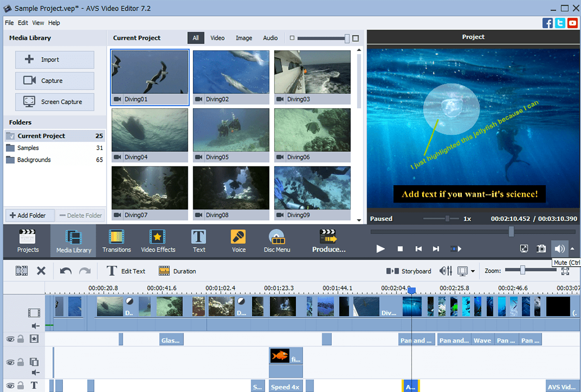Click the Add Folder button
The image size is (581, 392).
click(x=30, y=215)
